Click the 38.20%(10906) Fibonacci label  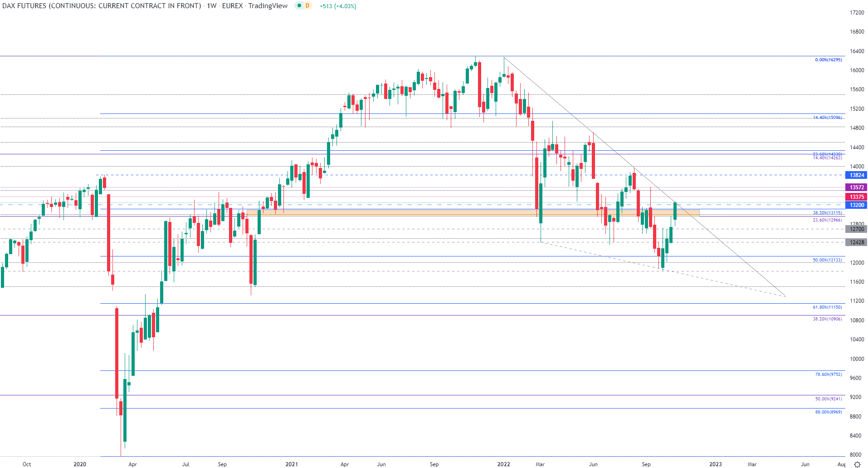click(827, 319)
